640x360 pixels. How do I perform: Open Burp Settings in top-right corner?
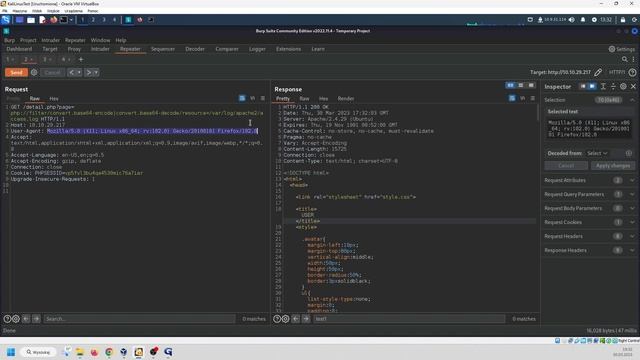[621, 49]
